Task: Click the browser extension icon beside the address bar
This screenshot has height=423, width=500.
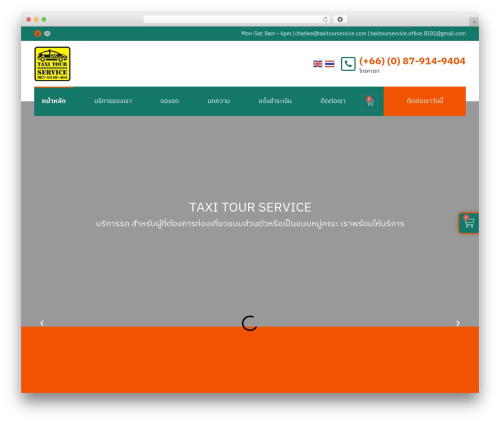Action: point(340,20)
